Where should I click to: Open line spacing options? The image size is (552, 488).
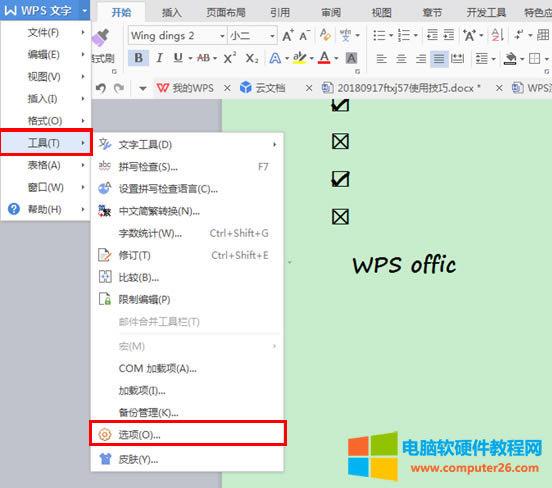coord(482,58)
